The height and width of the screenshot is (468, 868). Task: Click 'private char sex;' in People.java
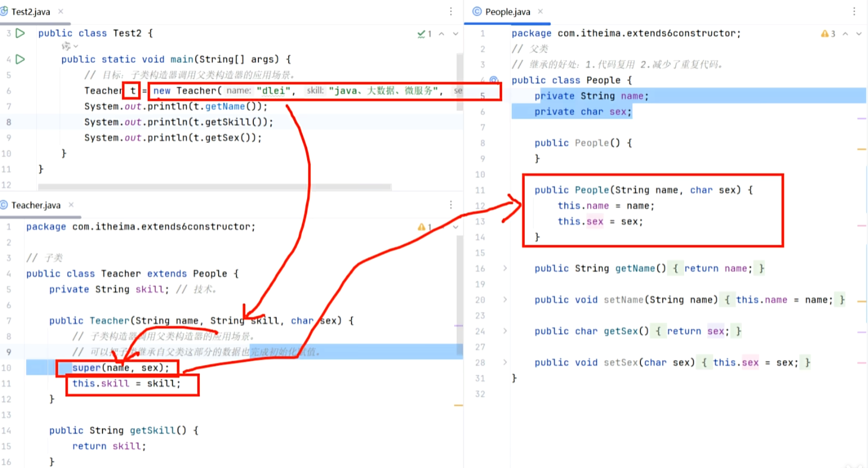pyautogui.click(x=583, y=112)
